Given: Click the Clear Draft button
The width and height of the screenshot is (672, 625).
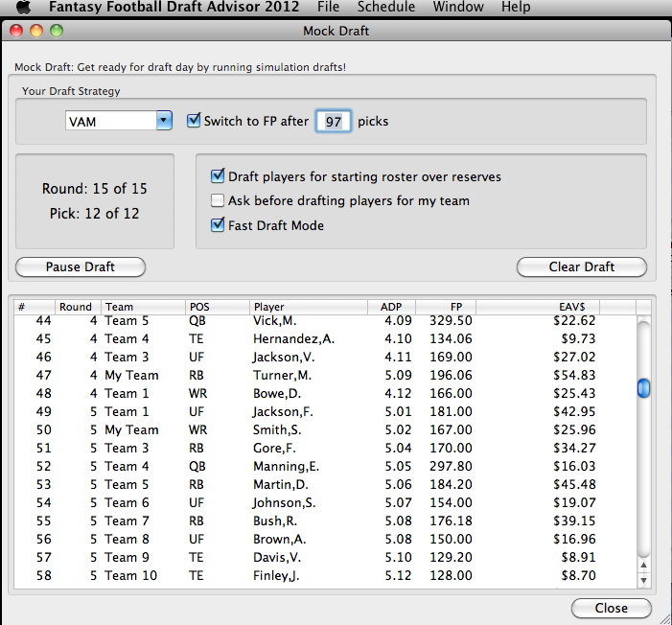Looking at the screenshot, I should point(582,267).
